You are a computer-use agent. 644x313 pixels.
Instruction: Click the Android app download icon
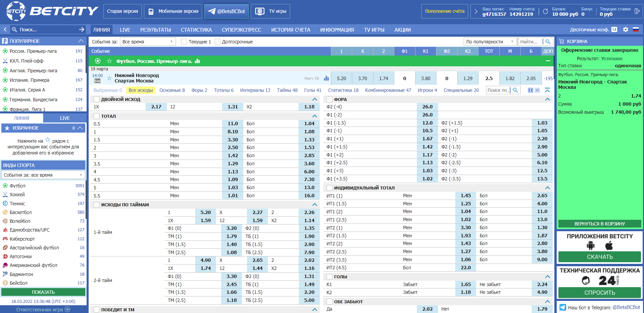click(590, 246)
